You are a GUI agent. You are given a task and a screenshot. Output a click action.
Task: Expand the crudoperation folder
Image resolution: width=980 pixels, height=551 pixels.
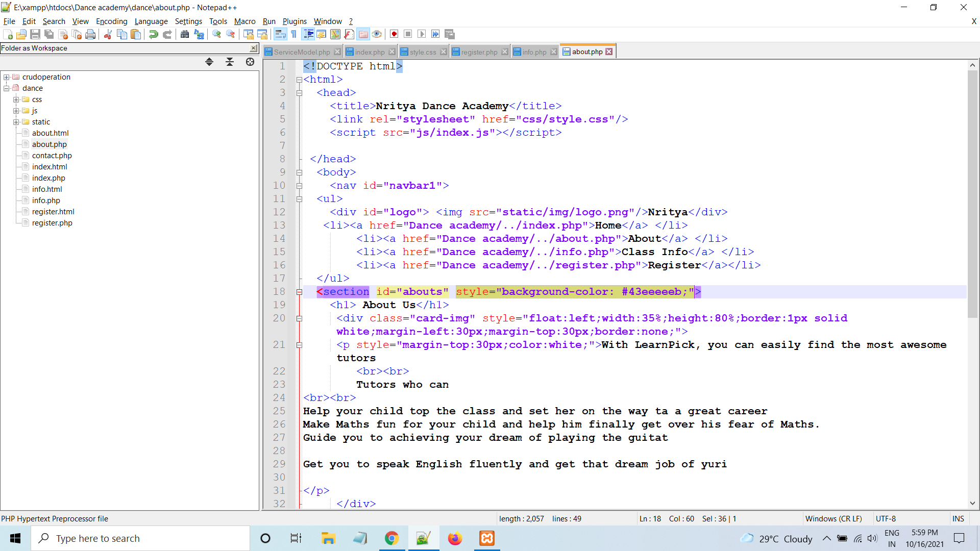(x=7, y=77)
